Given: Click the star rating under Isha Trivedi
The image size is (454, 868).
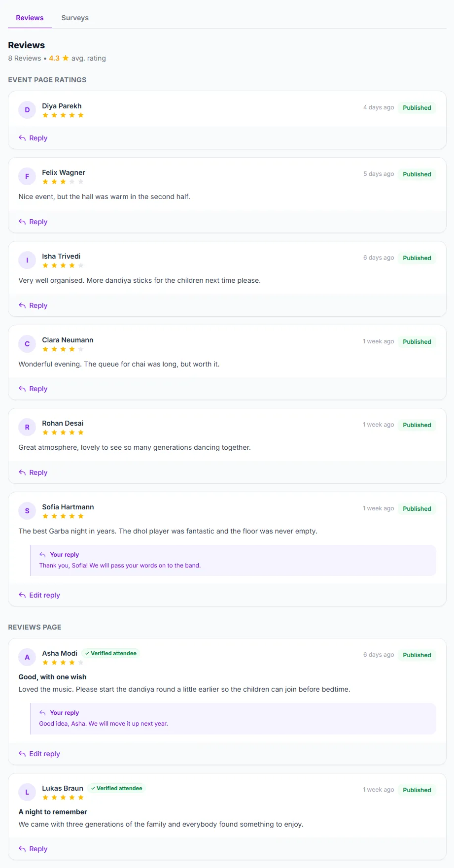Looking at the screenshot, I should pyautogui.click(x=63, y=266).
